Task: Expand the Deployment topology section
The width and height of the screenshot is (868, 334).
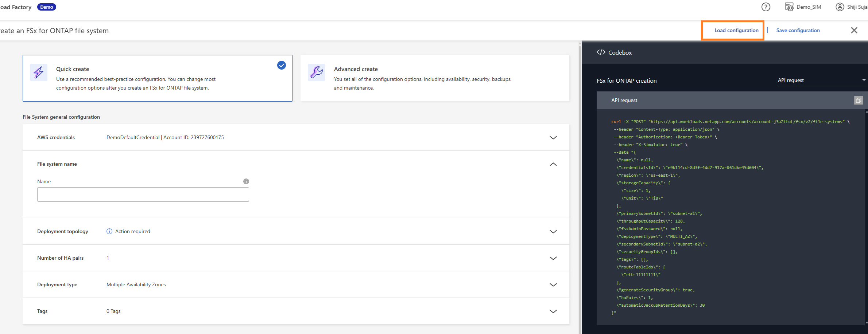Action: point(553,232)
